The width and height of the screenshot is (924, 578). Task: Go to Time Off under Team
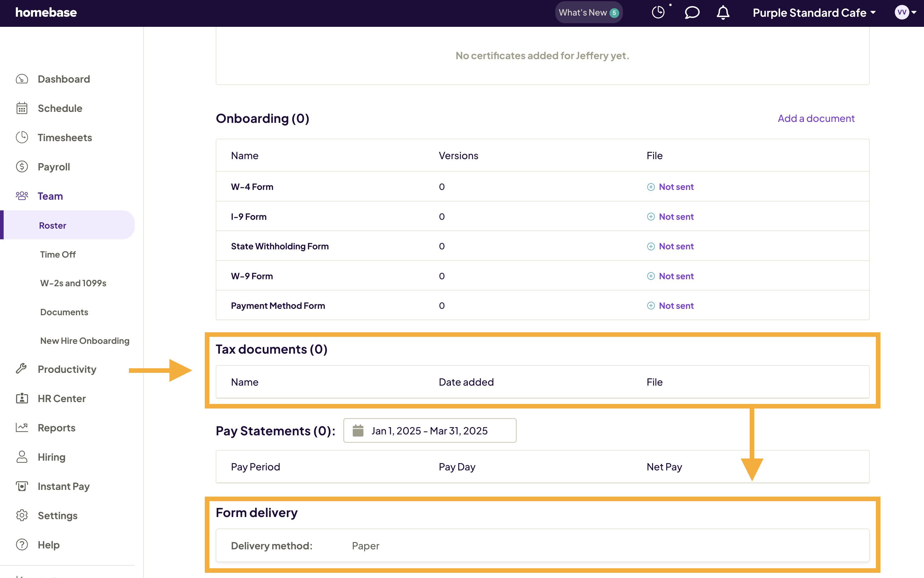[58, 254]
